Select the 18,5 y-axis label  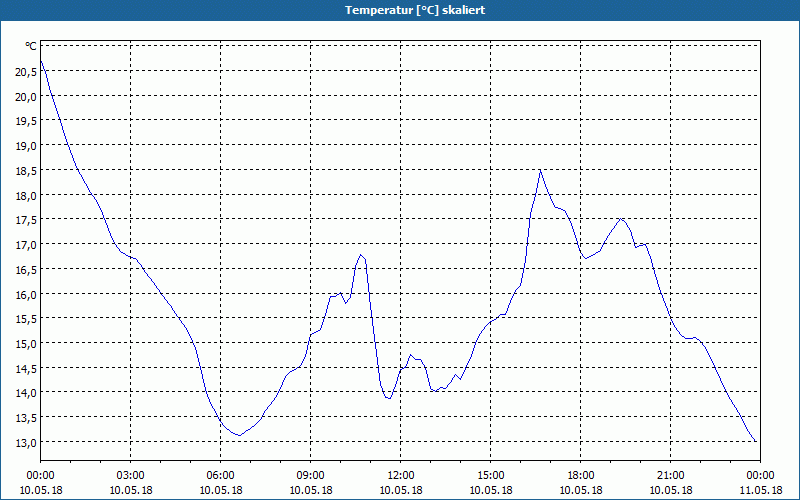tap(26, 171)
